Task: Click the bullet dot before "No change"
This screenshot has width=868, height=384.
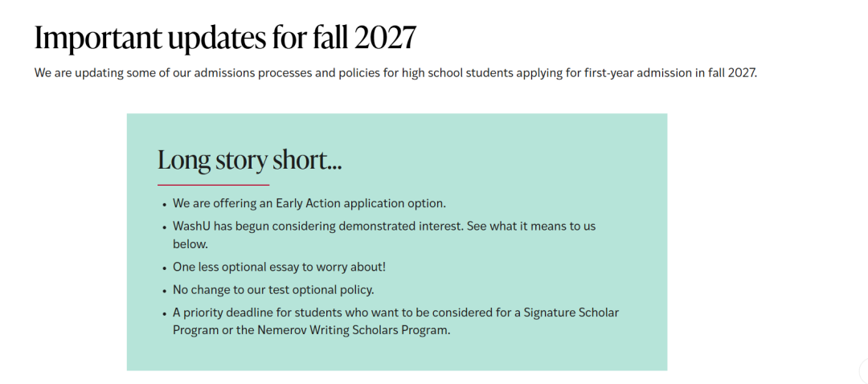Action: pyautogui.click(x=165, y=291)
